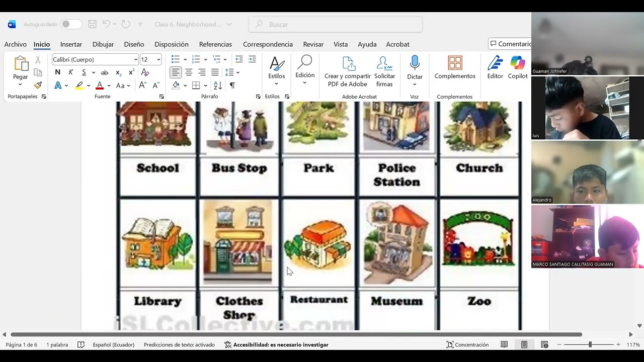Decrease font size with Aˇ icon
Image resolution: width=644 pixels, height=362 pixels.
156,85
